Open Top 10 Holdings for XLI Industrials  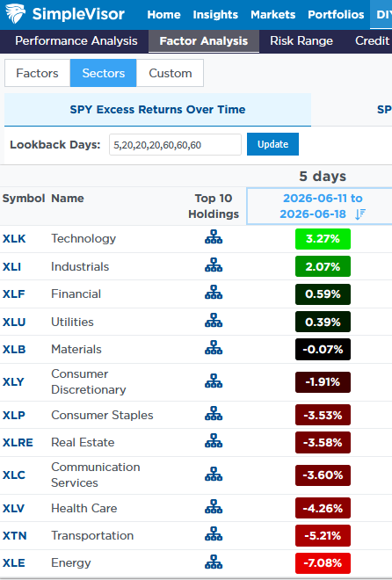[x=214, y=265]
